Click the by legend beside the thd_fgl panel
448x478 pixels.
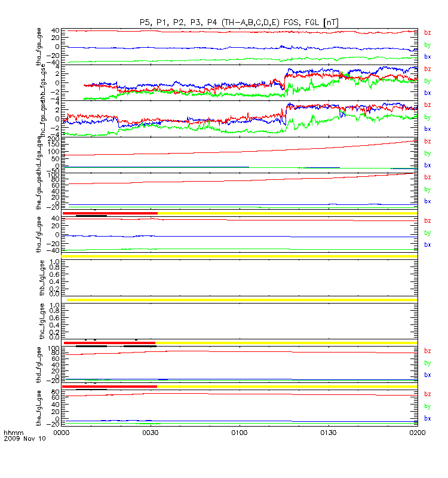[428, 363]
